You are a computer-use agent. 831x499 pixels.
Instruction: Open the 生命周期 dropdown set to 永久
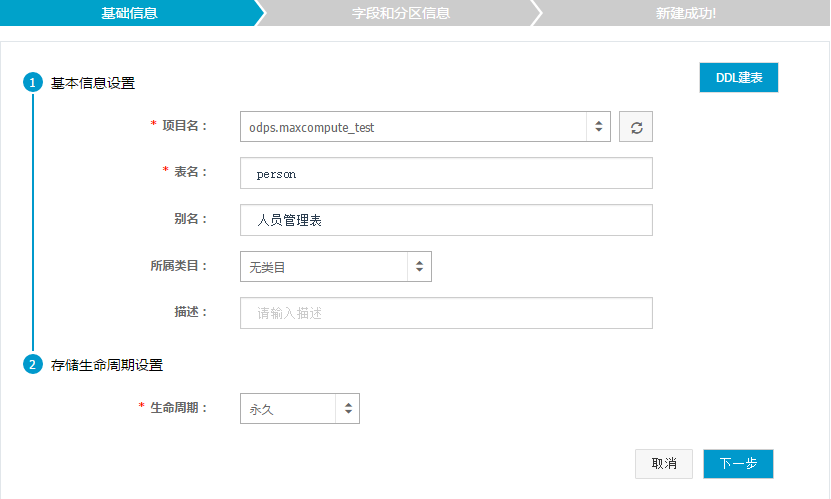coord(299,408)
